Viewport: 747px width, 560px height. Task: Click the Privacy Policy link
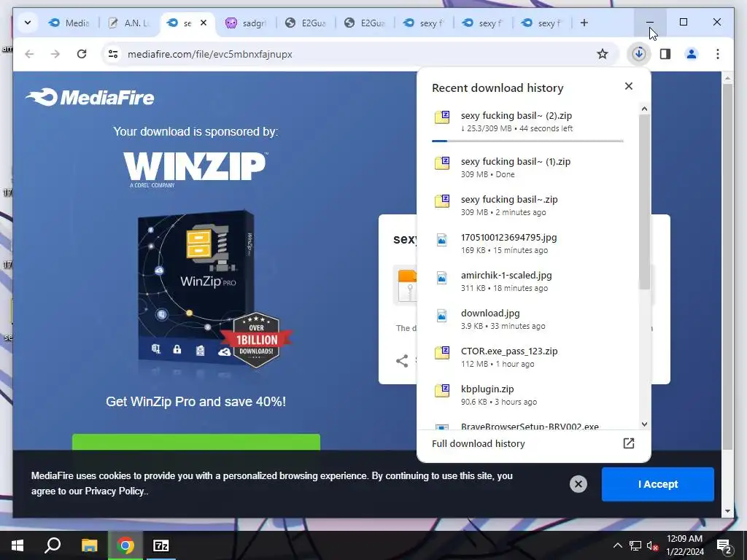click(x=115, y=491)
